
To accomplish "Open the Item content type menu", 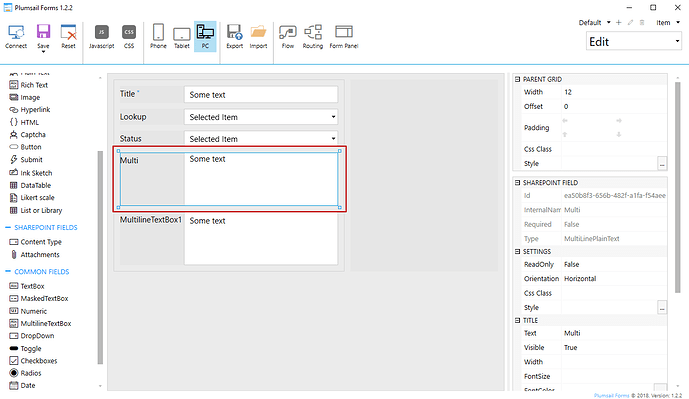I will tap(668, 22).
